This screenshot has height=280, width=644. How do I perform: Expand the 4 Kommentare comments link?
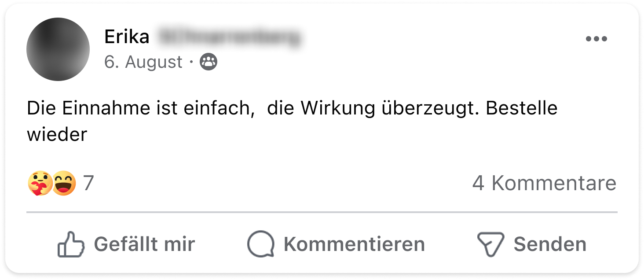(545, 183)
